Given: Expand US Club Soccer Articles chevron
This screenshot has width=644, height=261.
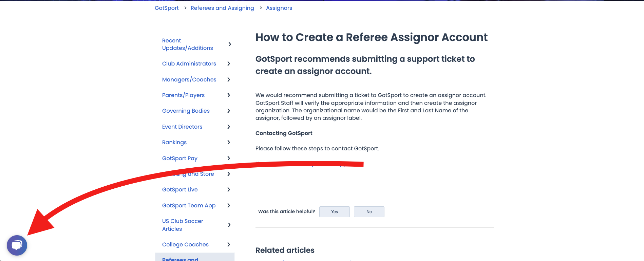Looking at the screenshot, I should point(229,225).
